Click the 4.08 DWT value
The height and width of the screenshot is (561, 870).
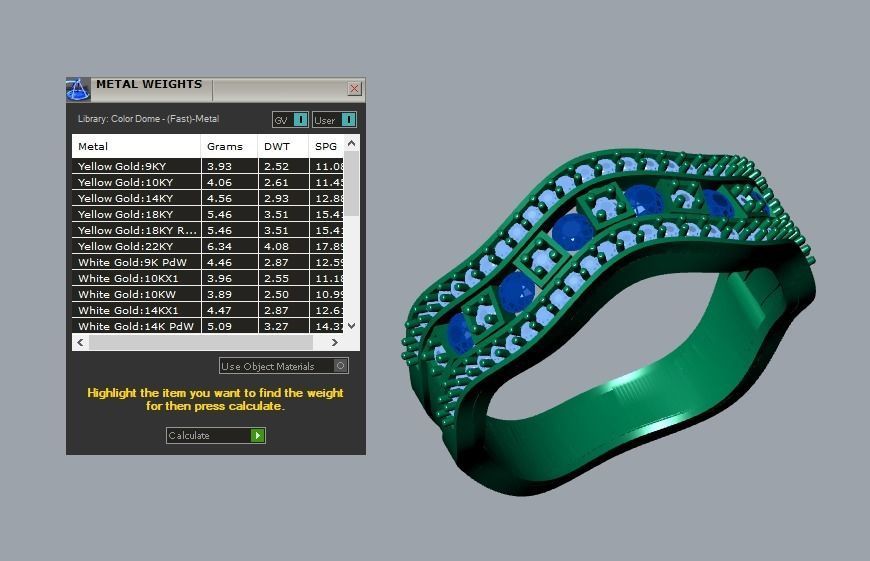(x=276, y=246)
